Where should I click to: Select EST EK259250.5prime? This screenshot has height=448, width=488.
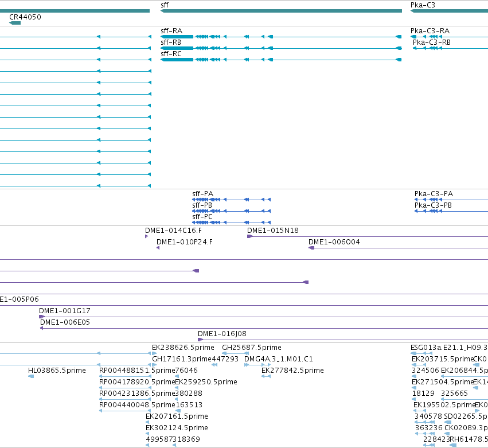(206, 382)
